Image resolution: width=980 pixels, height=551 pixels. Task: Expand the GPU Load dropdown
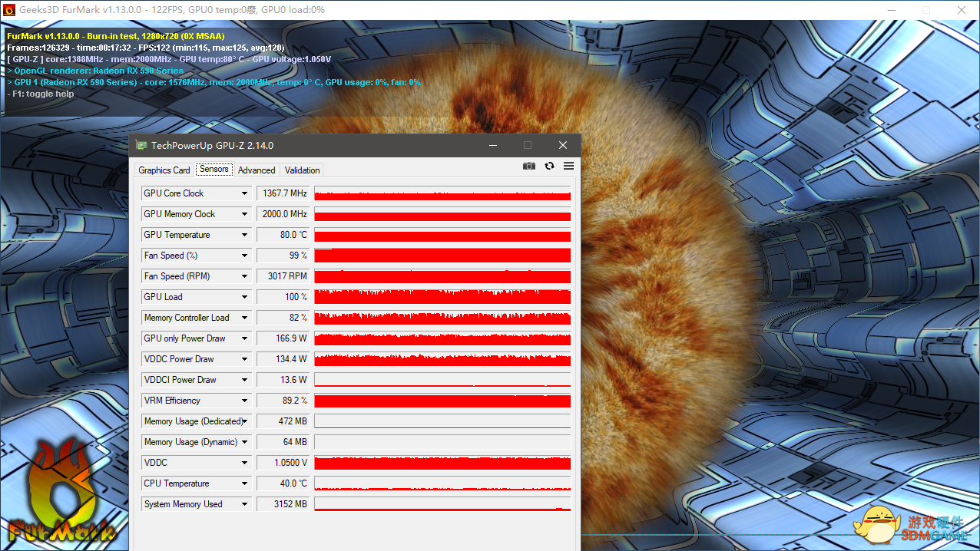245,297
